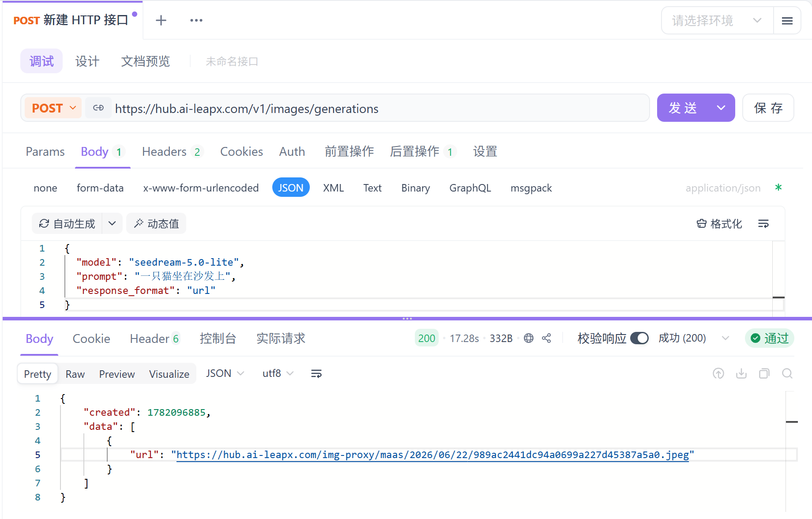
Task: Open the response image URL link
Action: (x=432, y=455)
